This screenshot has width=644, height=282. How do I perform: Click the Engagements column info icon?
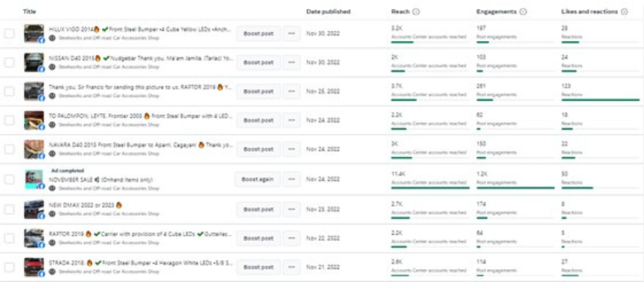tap(523, 12)
